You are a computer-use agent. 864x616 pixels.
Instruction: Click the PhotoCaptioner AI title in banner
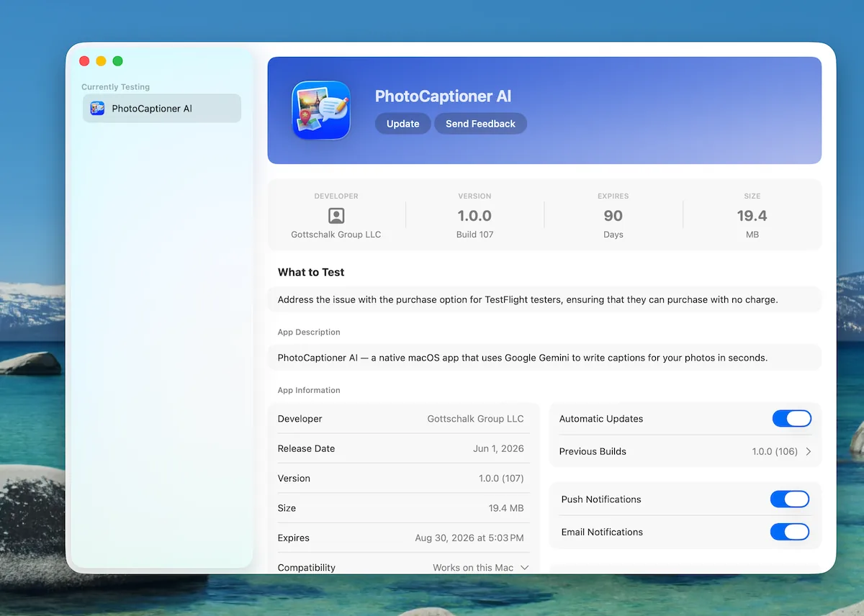pyautogui.click(x=443, y=96)
